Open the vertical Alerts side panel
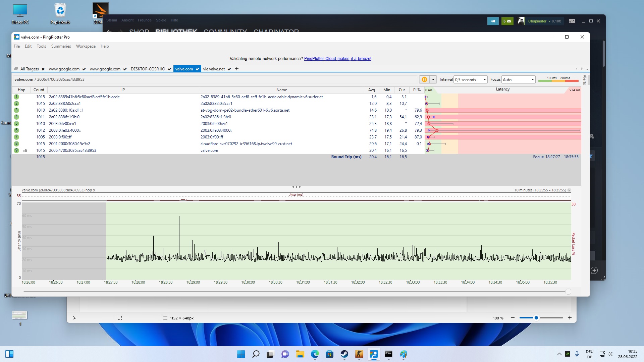644x362 pixels. pyautogui.click(x=585, y=80)
